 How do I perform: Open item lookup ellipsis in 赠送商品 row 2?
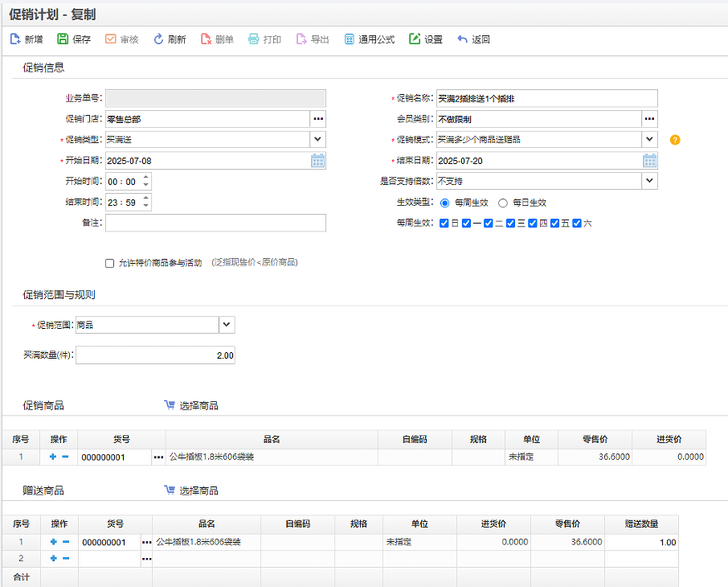click(147, 559)
